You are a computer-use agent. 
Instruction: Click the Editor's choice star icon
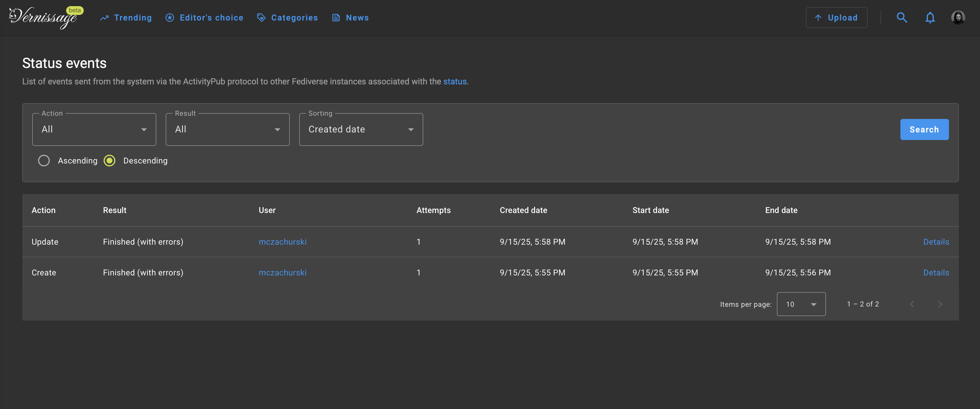click(170, 18)
